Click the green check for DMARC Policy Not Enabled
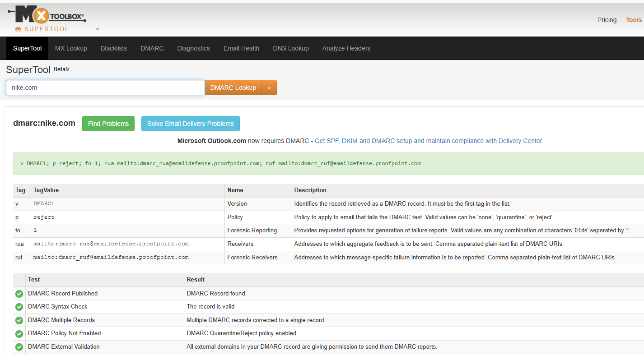The height and width of the screenshot is (355, 644). [x=19, y=334]
